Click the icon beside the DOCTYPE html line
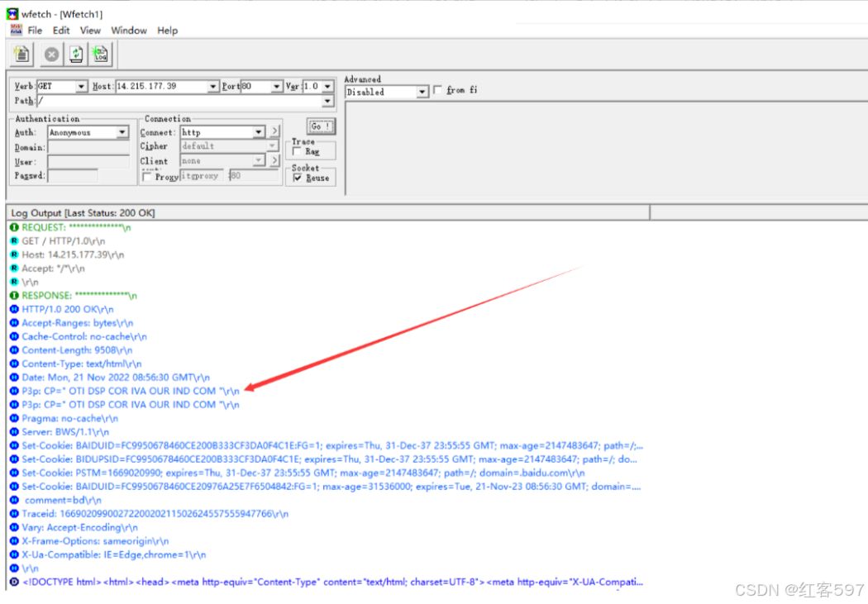868x604 pixels. (14, 582)
